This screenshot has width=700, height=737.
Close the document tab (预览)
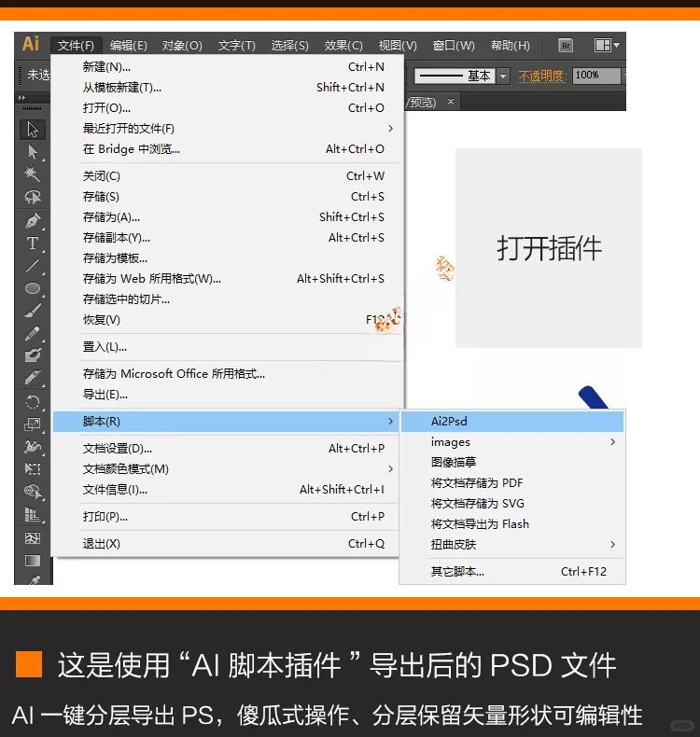pos(451,101)
